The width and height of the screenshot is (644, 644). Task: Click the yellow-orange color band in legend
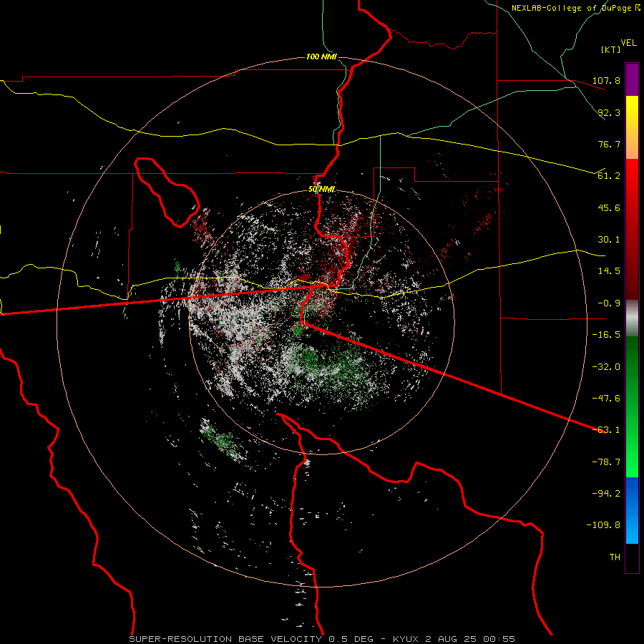click(632, 127)
